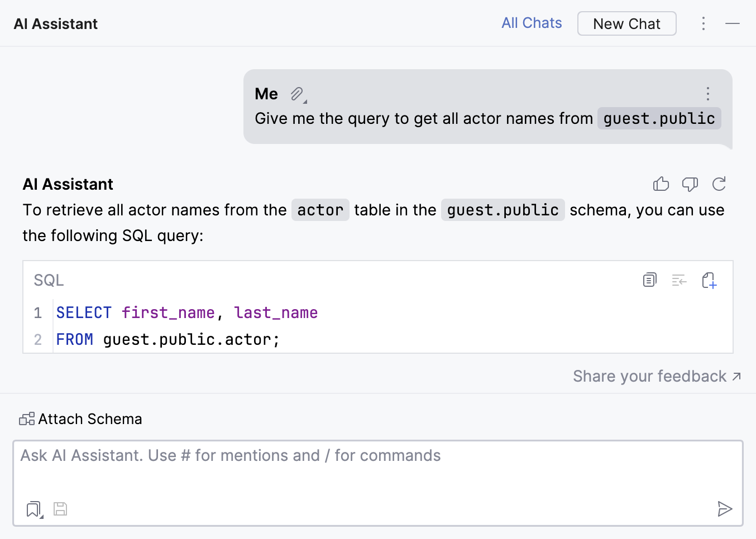
Task: Click the paperclip attachment icon beside Me
Action: 298,94
